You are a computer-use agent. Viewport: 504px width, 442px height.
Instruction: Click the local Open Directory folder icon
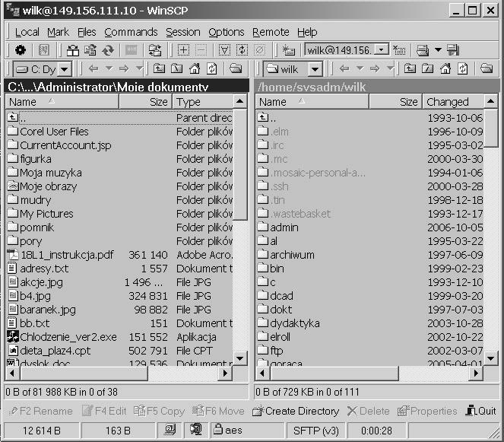point(236,68)
